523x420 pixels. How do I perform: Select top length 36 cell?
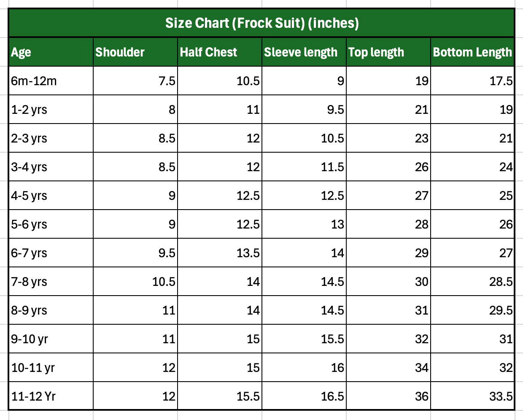pos(388,396)
